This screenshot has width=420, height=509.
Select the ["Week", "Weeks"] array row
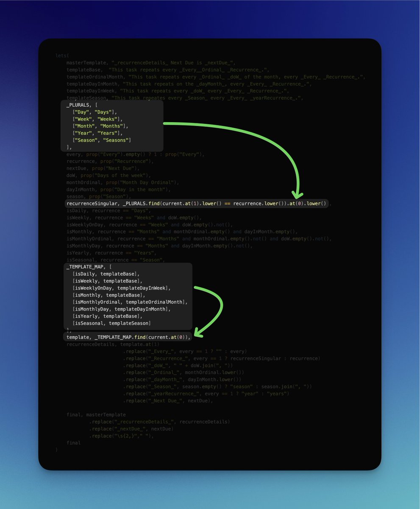[x=97, y=119]
